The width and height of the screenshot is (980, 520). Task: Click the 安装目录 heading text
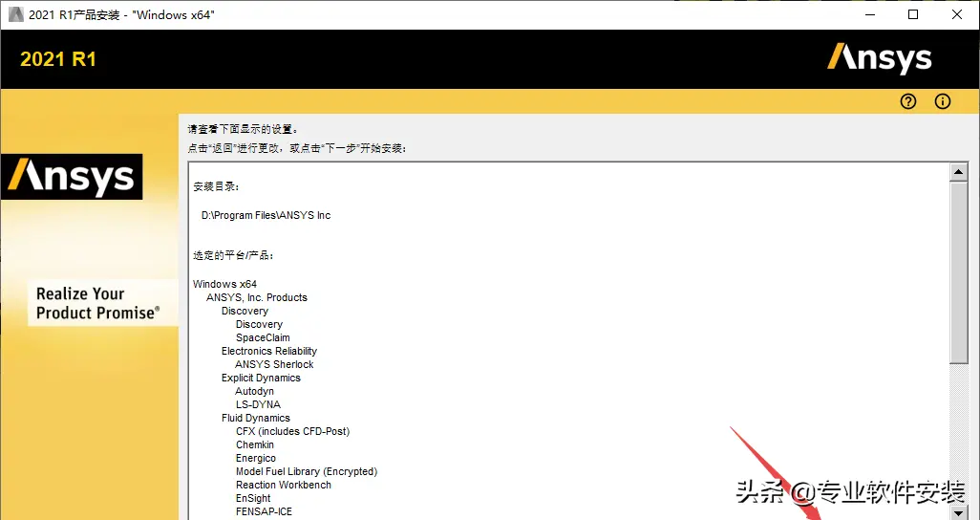[x=216, y=187]
